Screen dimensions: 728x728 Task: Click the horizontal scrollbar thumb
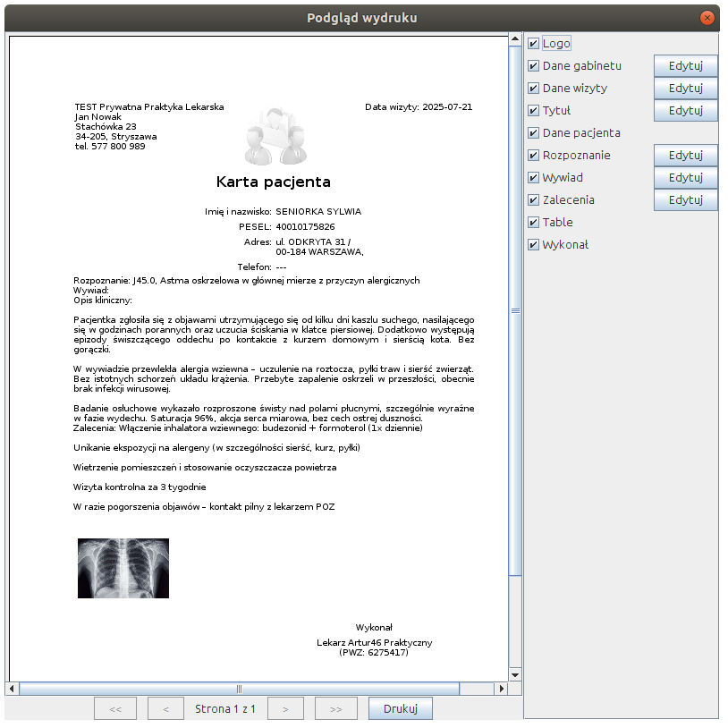point(239,689)
